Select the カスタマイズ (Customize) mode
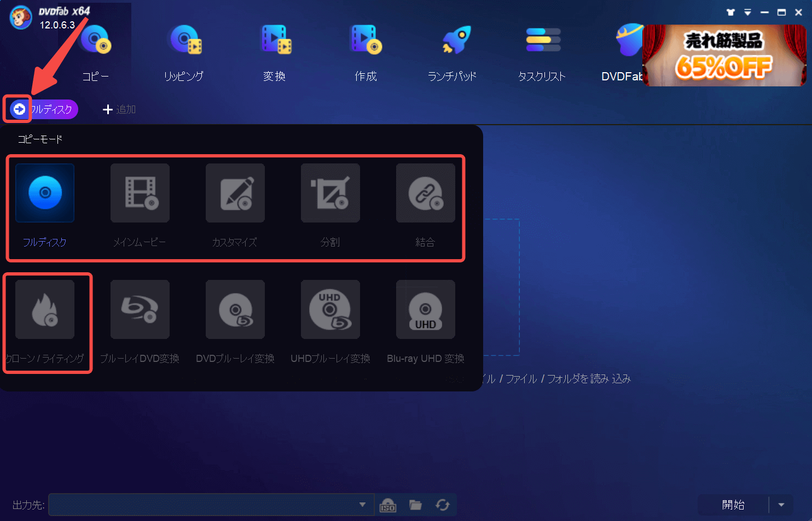 (x=235, y=193)
